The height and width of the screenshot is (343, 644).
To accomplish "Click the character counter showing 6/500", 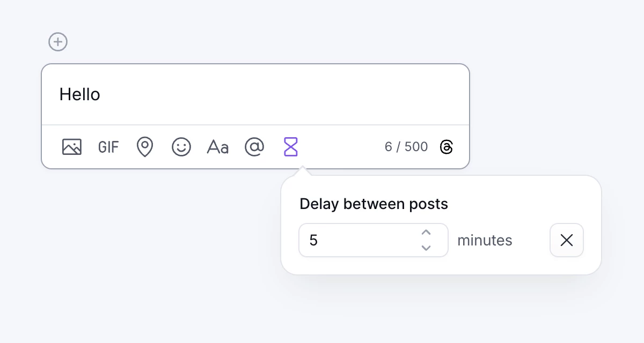I will [406, 146].
